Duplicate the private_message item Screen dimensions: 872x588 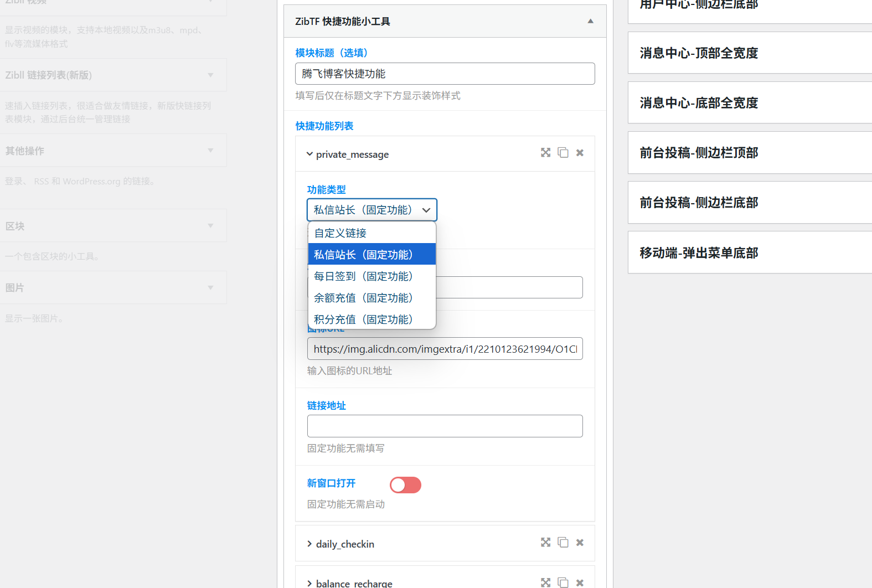[563, 153]
